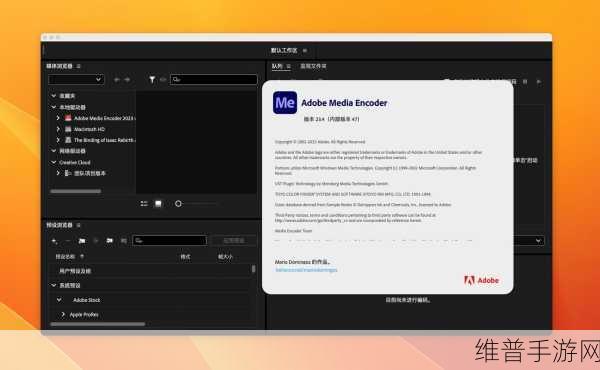600x370 pixels.
Task: Switch to the Watch Folders tab
Action: tap(313, 66)
